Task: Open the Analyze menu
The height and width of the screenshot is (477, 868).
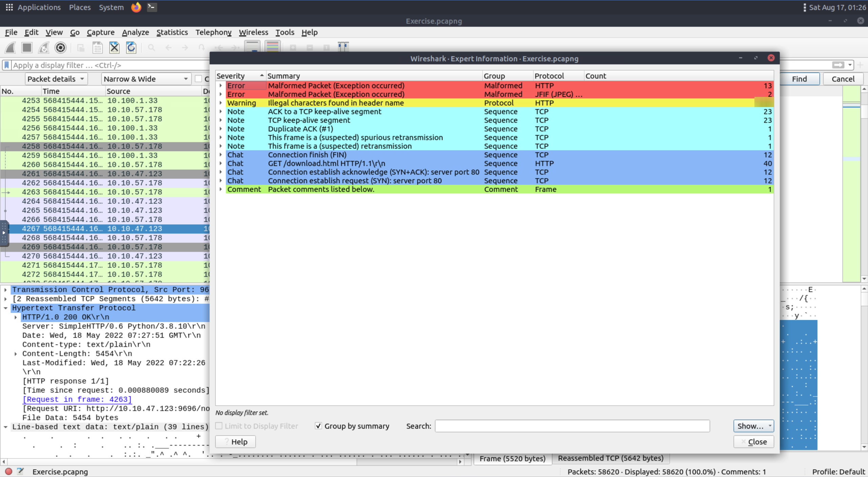Action: [135, 32]
